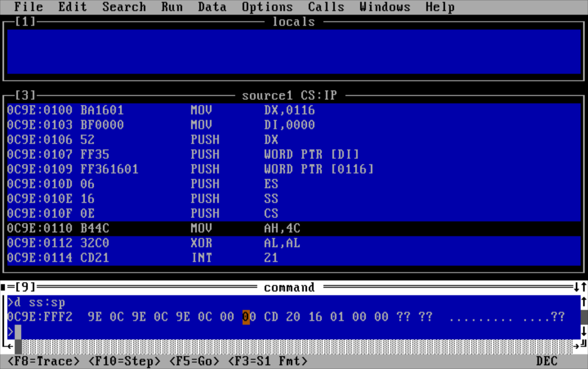Click the [9] command window number
This screenshot has width=588, height=369.
tap(25, 288)
